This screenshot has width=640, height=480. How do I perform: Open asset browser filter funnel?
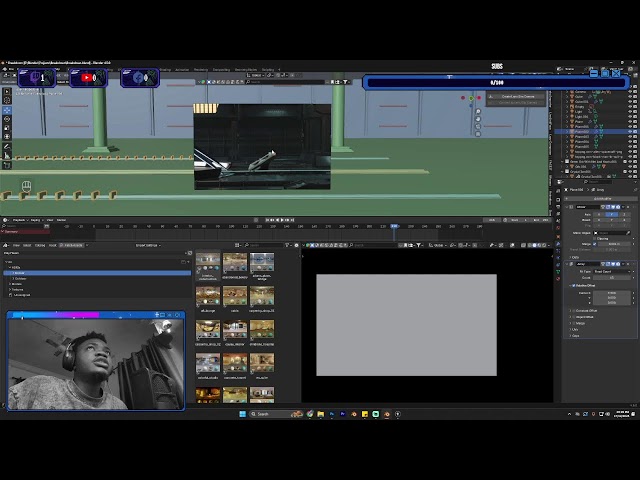click(x=287, y=245)
